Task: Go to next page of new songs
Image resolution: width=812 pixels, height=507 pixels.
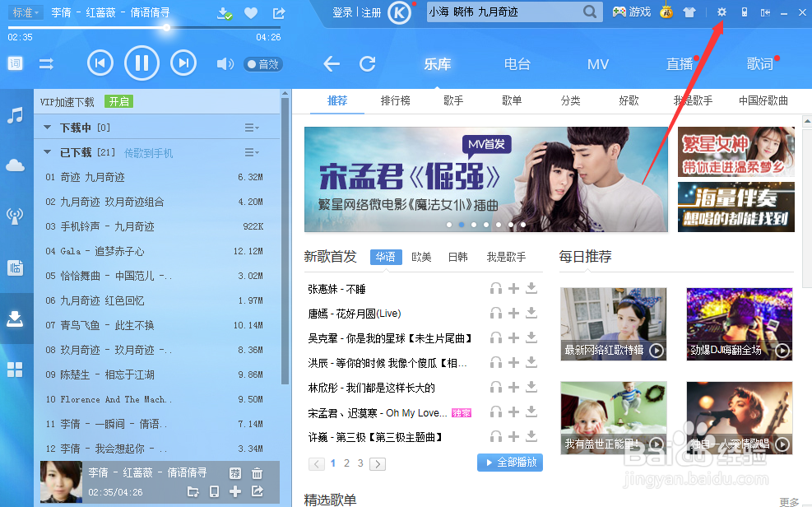Action: click(378, 464)
